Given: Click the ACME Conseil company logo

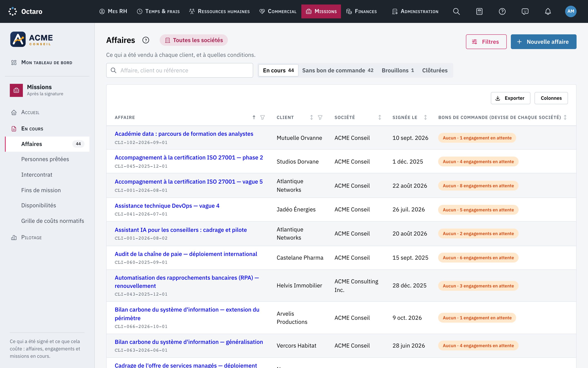Looking at the screenshot, I should (31, 39).
